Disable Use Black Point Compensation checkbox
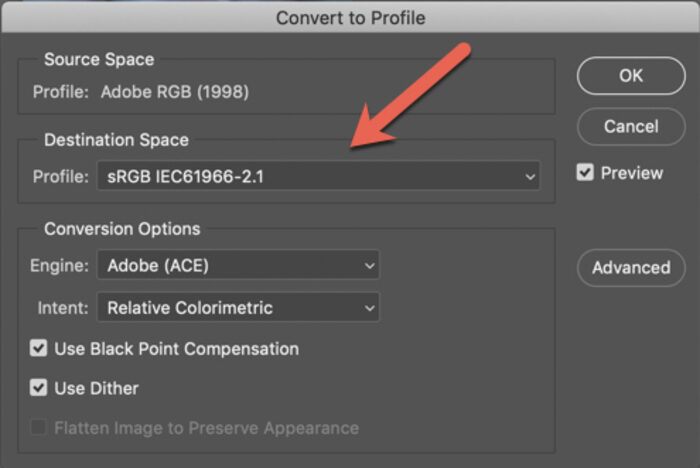The width and height of the screenshot is (700, 468). coord(38,348)
